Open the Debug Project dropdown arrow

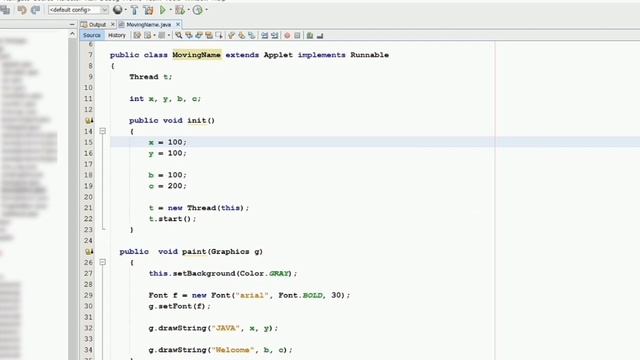[x=189, y=10]
